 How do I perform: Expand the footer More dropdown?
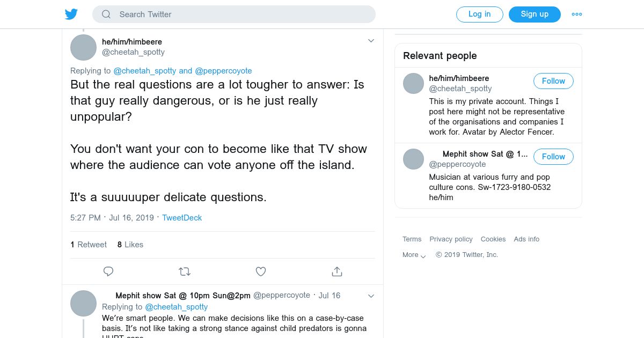pyautogui.click(x=414, y=255)
